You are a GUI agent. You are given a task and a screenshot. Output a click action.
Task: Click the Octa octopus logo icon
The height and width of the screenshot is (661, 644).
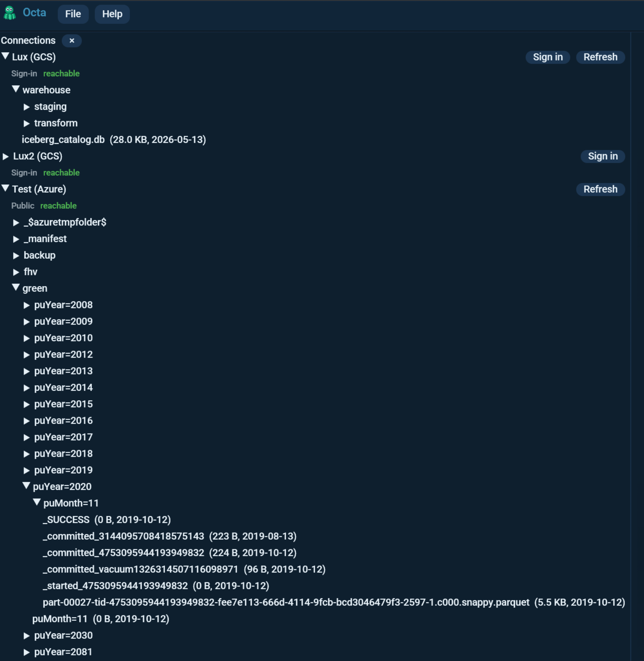tap(9, 13)
